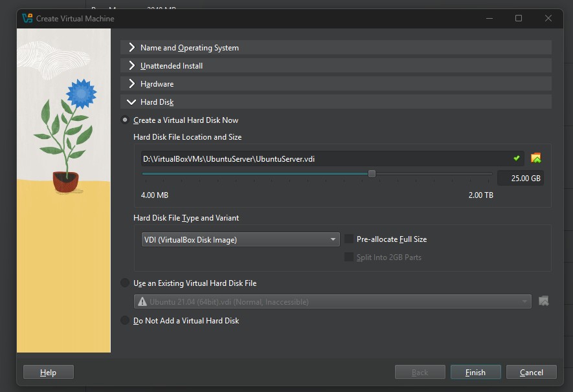Expand the Unattended Install section
This screenshot has height=392, width=573.
point(132,66)
